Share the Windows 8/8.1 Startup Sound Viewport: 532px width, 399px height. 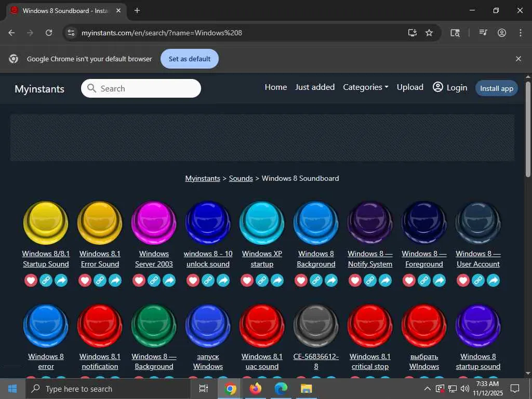coord(61,280)
